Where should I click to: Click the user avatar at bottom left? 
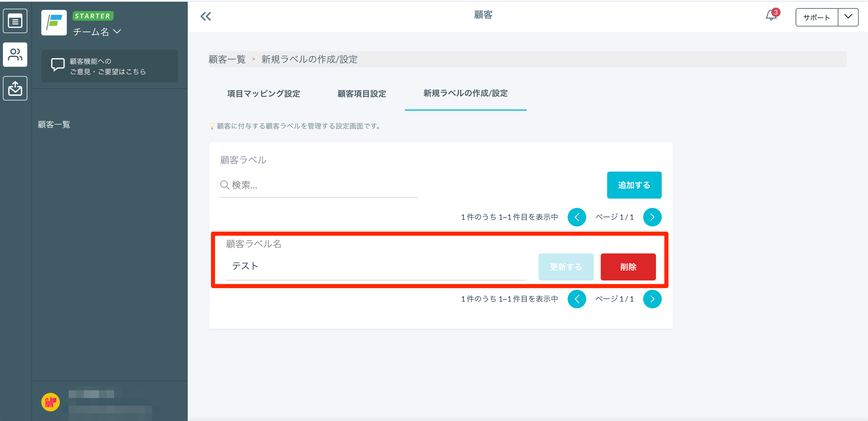pos(50,402)
